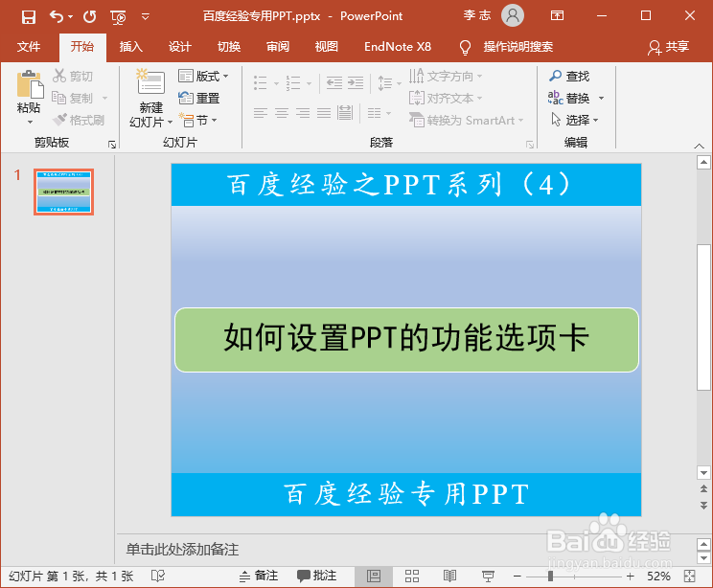Screen dimensions: 713x588
Task: Go to the previous slide double-arrow
Action: coord(703,489)
